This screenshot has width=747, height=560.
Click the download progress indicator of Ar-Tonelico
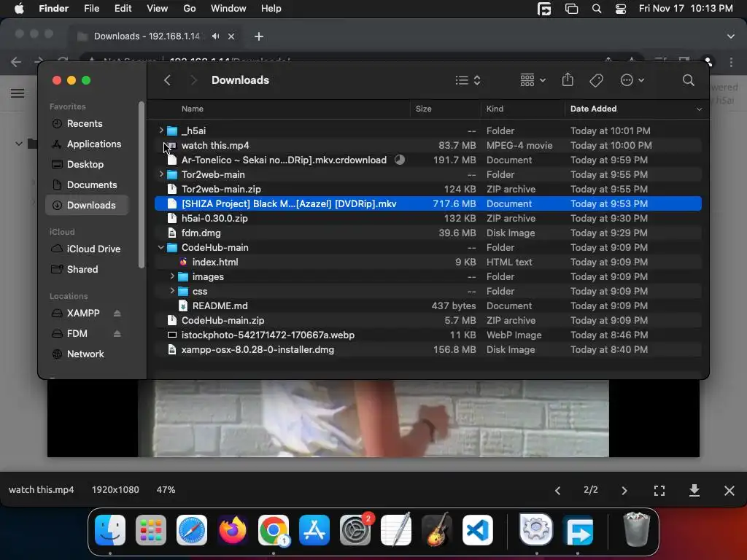pos(400,160)
